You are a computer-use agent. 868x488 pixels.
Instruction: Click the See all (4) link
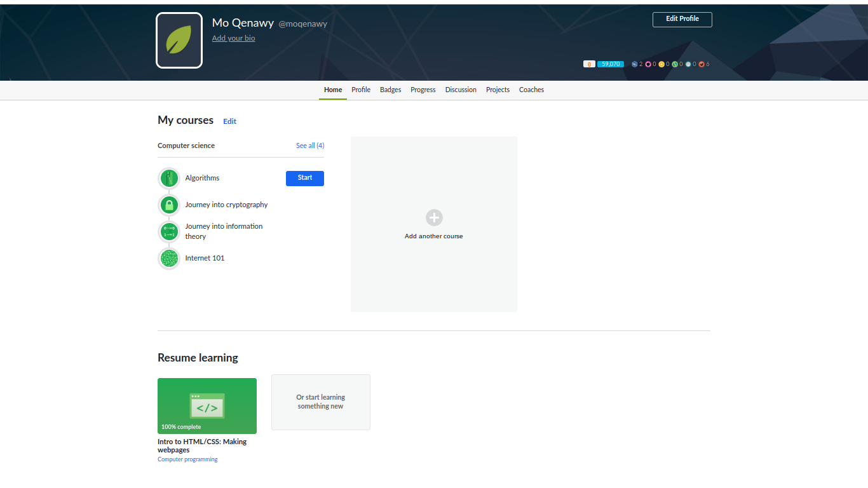[310, 146]
